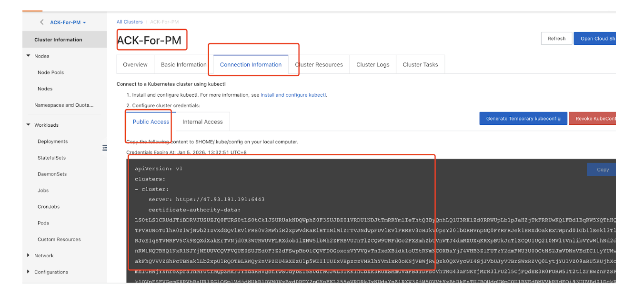Navigate to Deployments in the sidebar
This screenshot has height=303, width=644.
pos(52,141)
